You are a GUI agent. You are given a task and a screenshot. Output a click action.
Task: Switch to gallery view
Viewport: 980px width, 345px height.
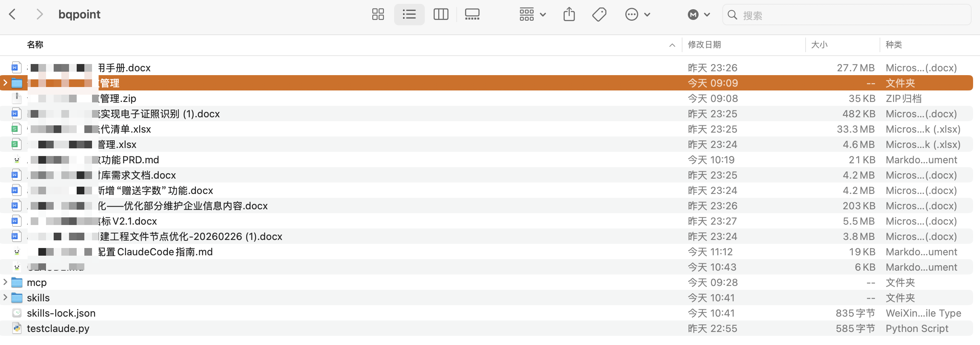tap(472, 15)
